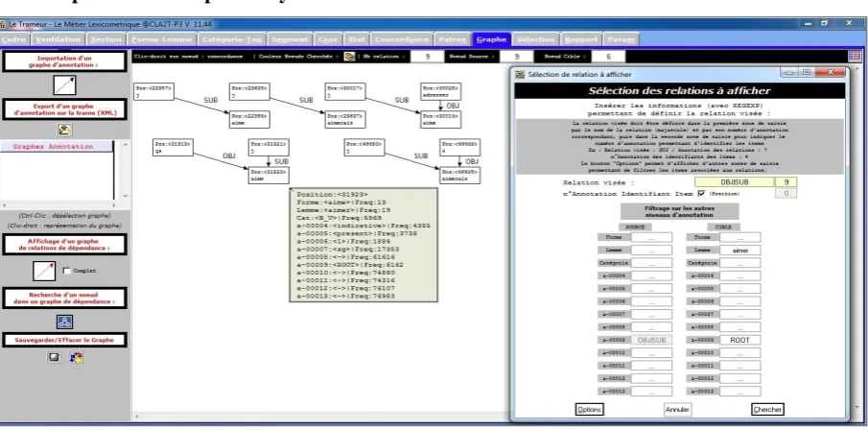The height and width of the screenshot is (430, 868).
Task: Click the Sélection de relation dialog title icon
Action: tap(520, 74)
